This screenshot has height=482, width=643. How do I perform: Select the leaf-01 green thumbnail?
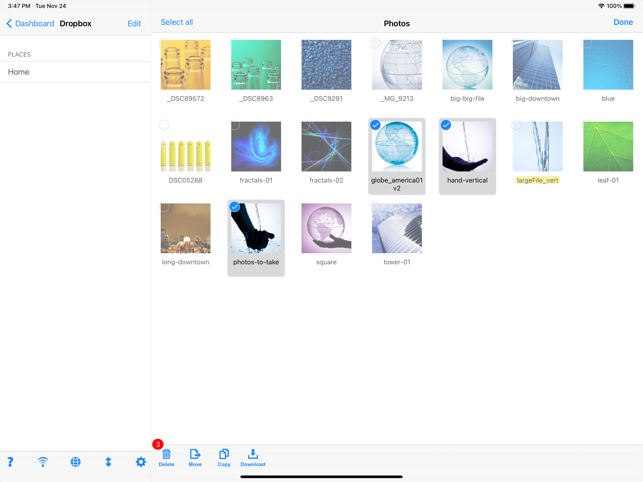608,146
